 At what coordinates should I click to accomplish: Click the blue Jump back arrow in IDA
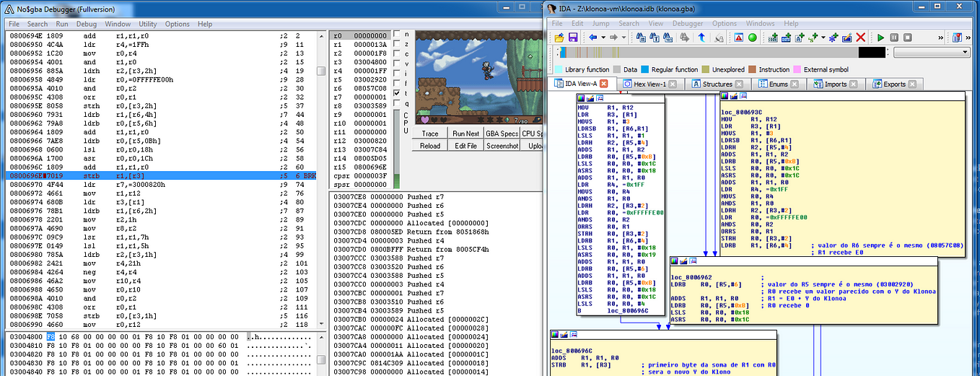point(593,37)
